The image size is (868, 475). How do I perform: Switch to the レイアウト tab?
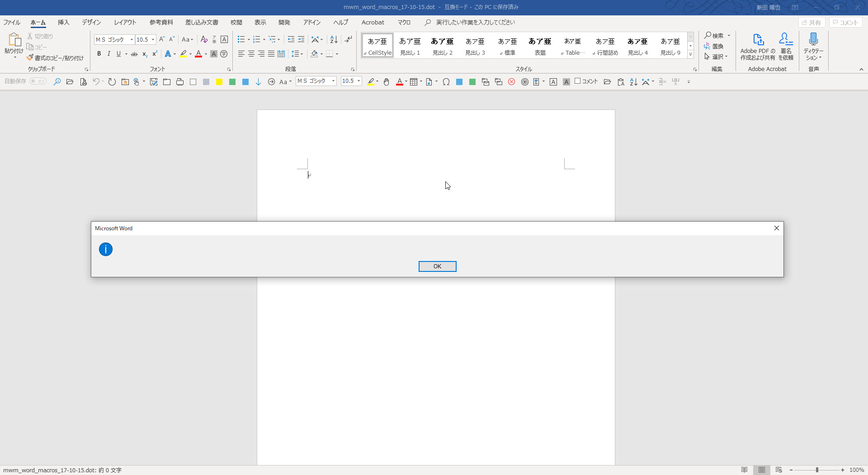point(125,22)
